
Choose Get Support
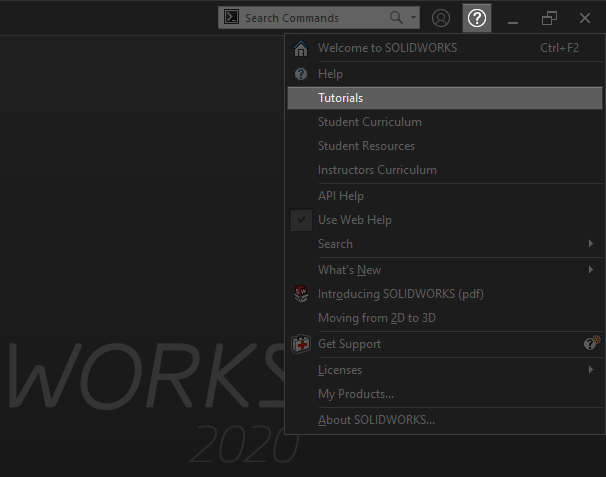pyautogui.click(x=349, y=344)
